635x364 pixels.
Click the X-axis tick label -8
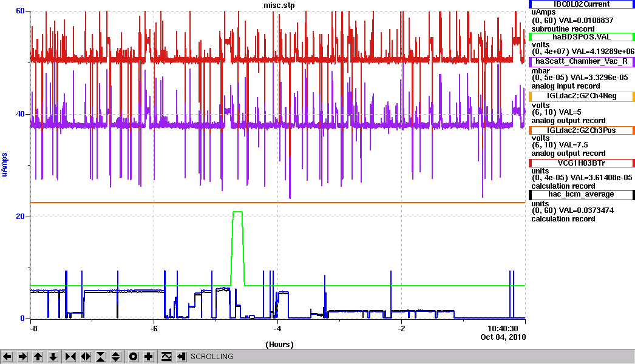[x=33, y=328]
